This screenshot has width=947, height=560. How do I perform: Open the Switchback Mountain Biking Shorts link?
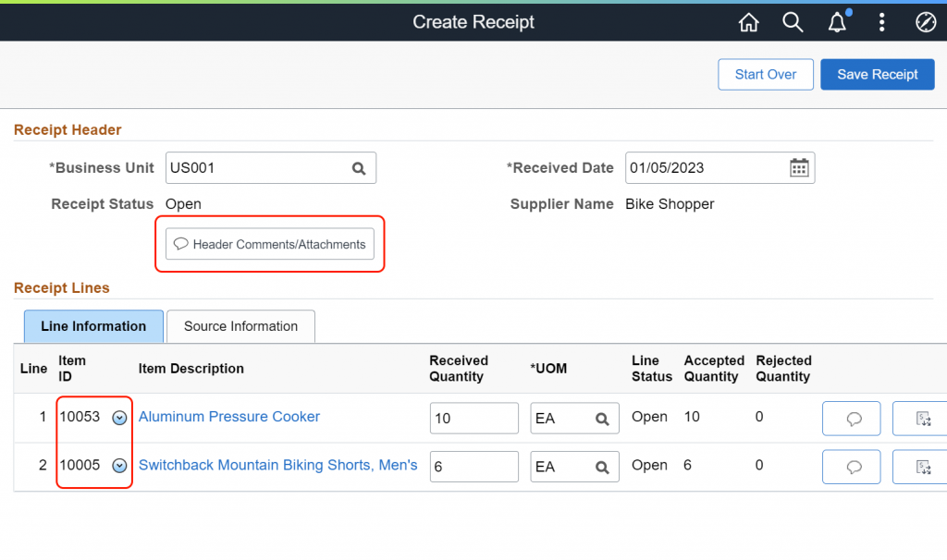(x=277, y=465)
